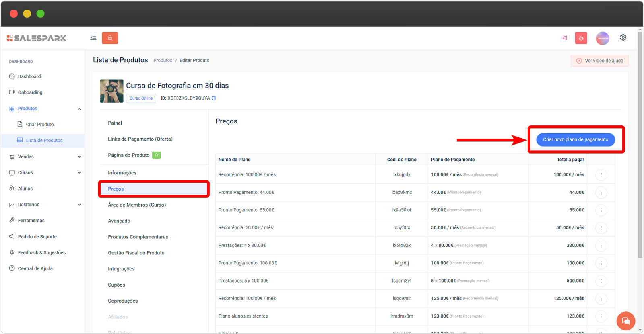Go to Produtos breadcrumb link
644x334 pixels.
(x=163, y=61)
